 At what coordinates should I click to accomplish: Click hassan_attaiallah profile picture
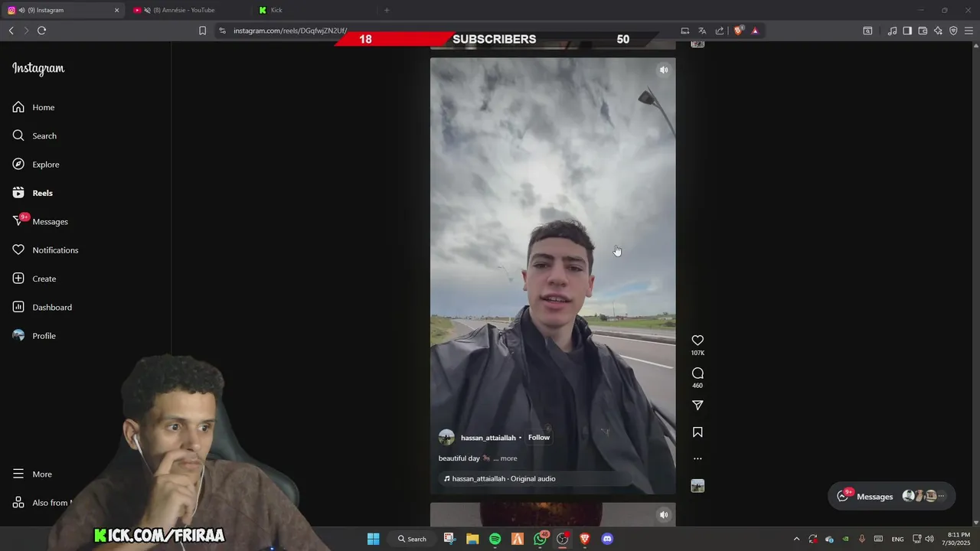(446, 438)
